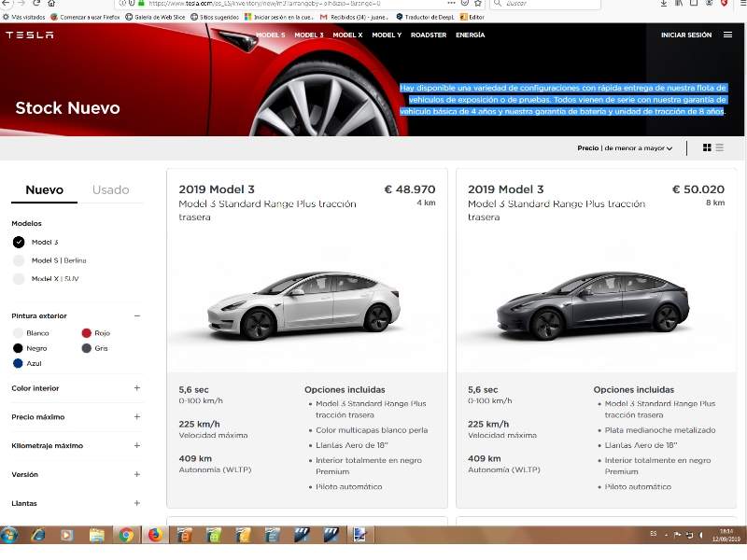Open the 'Editor' bookmark
The image size is (747, 560).
472,17
